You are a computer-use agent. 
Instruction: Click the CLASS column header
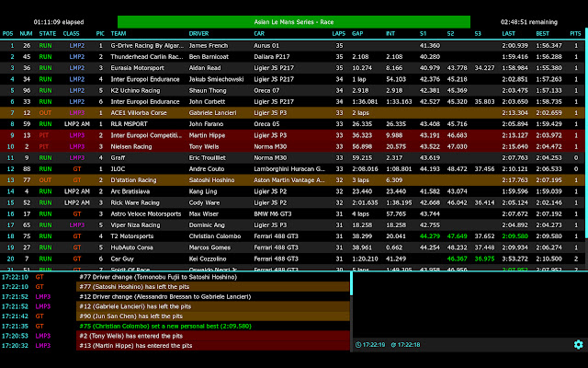72,33
